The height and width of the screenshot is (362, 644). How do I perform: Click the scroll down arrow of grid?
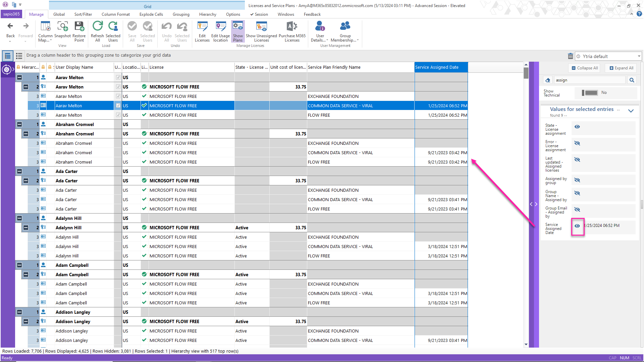(x=526, y=345)
